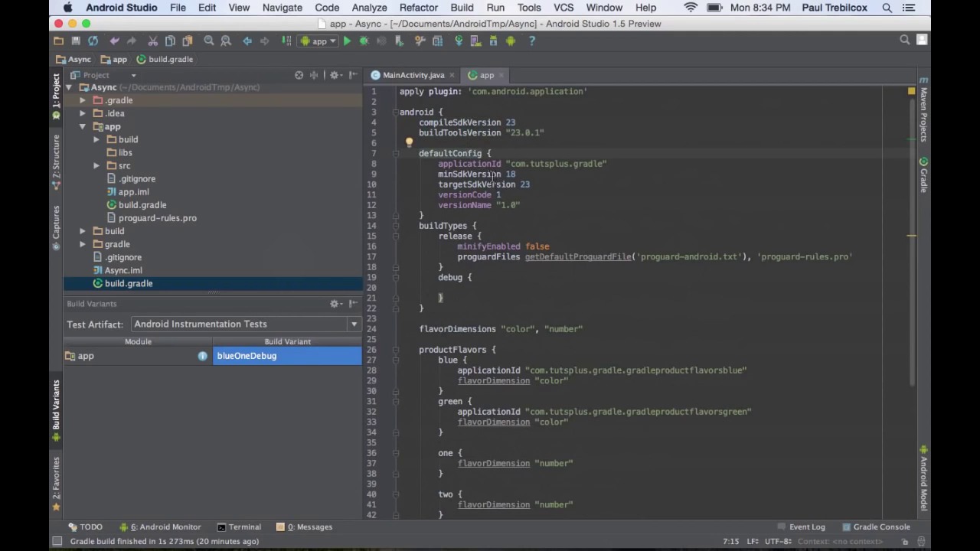Click the Debug app bug icon
980x551 pixels.
pyautogui.click(x=364, y=41)
